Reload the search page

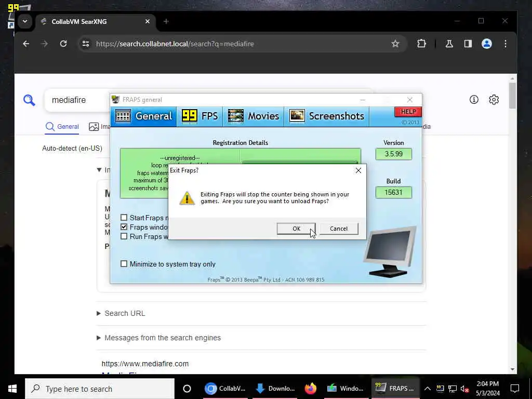(x=63, y=44)
